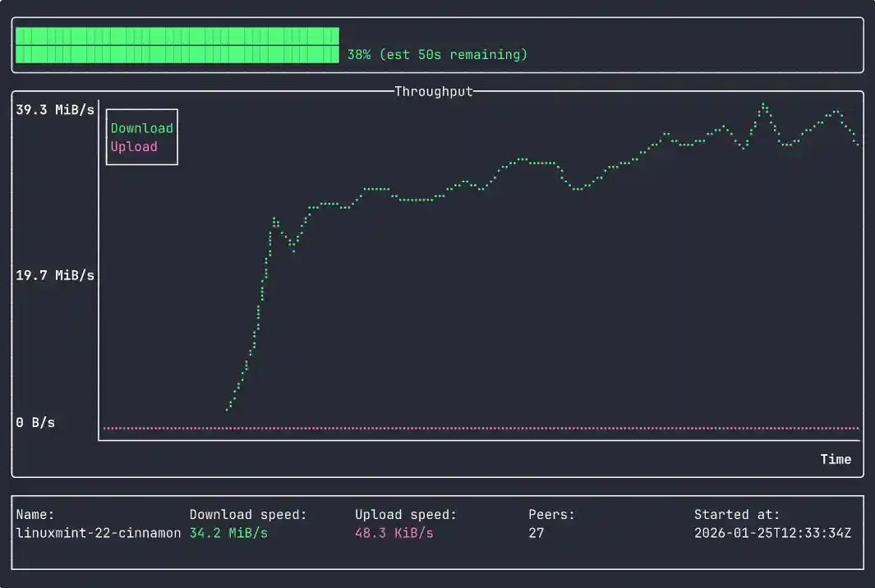
Task: Click the green Download speed value 34.2 MiB/s
Action: click(x=228, y=532)
